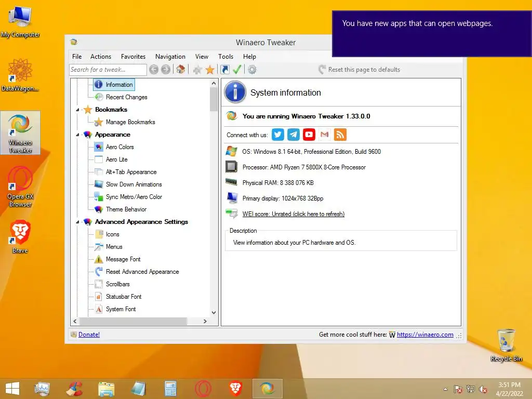Go to the home page icon

point(180,70)
